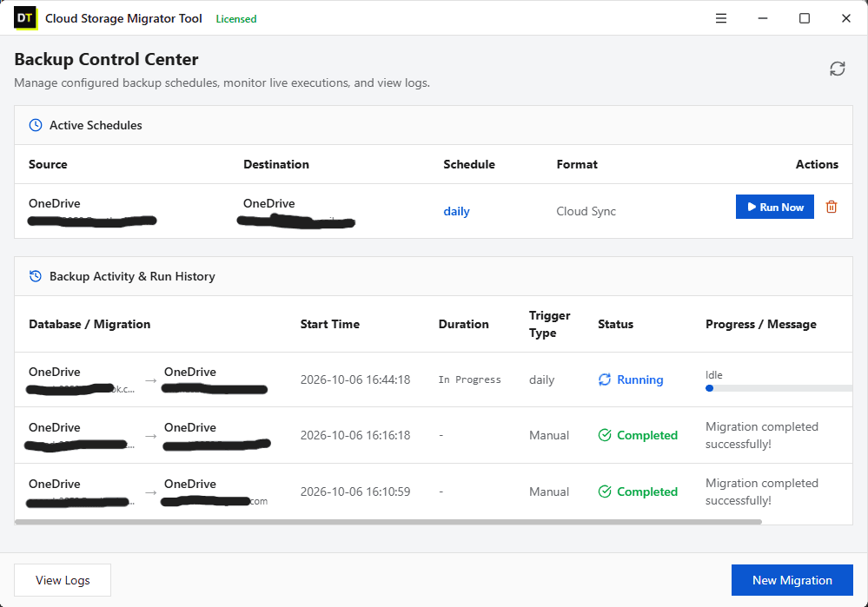Image resolution: width=868 pixels, height=607 pixels.
Task: Select start time 2026-10-06 16:16:18
Action: pyautogui.click(x=354, y=435)
